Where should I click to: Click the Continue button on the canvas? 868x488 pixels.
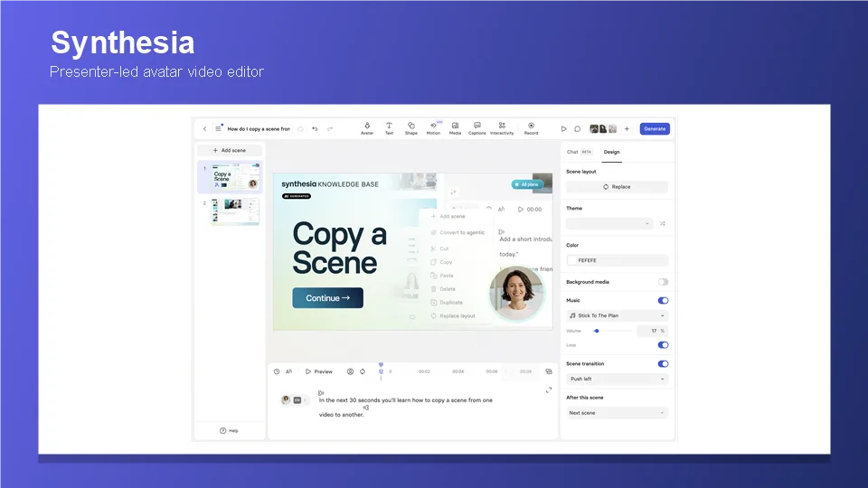coord(327,298)
